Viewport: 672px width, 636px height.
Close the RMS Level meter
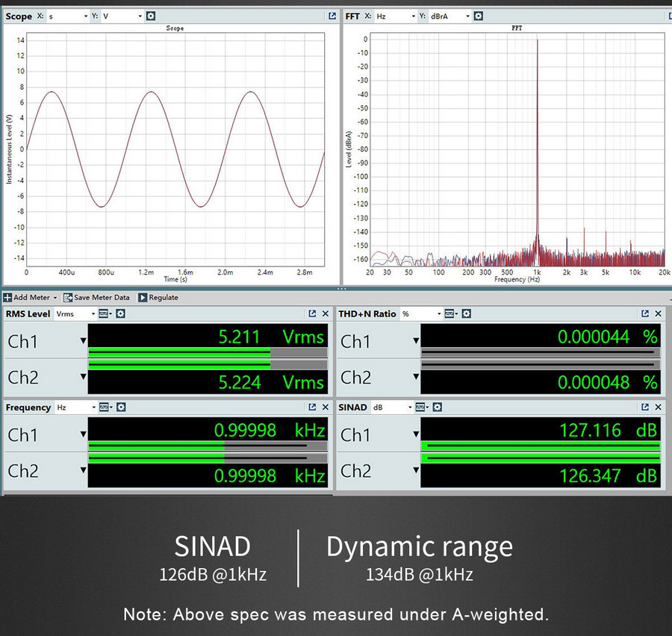326,314
